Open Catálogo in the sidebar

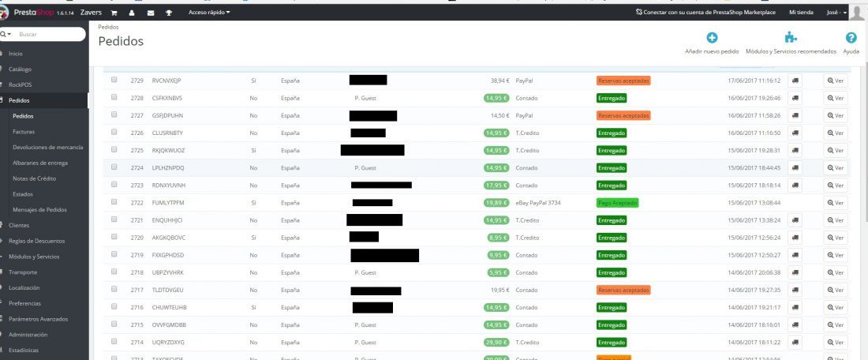click(x=20, y=69)
